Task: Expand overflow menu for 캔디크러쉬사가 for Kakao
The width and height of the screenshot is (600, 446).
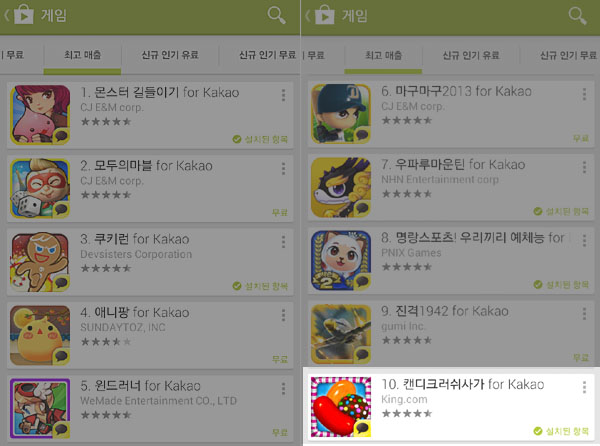Action: coord(584,387)
